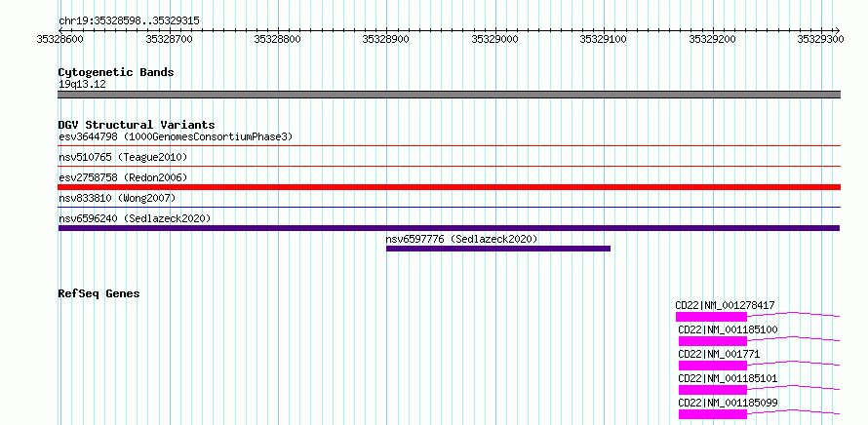Select the 19q13.12 band label

point(82,85)
